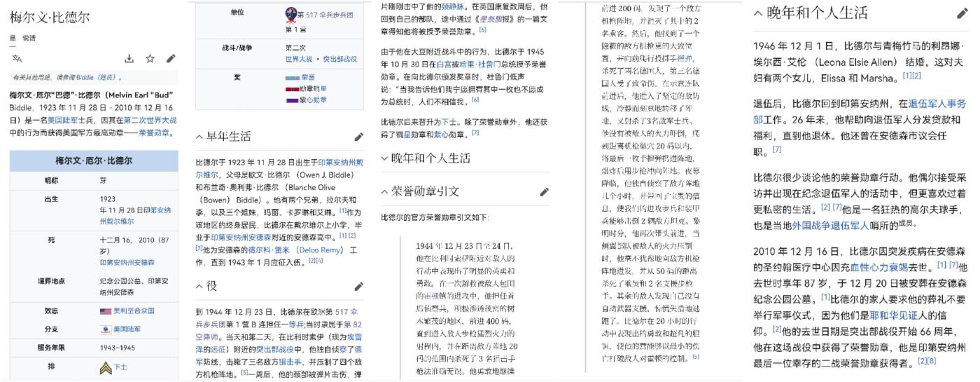Image resolution: width=980 pixels, height=382 pixels.
Task: Jump to reference [5] ending the citation
Action: tap(696, 357)
